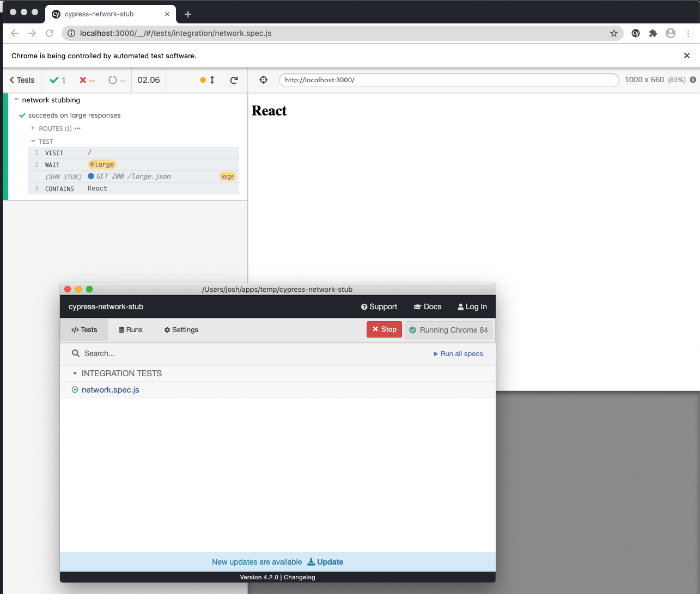Select the VISIT / command row

133,153
